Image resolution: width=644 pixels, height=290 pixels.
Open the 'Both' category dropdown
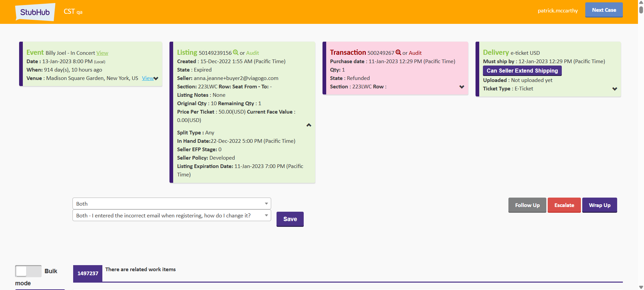coord(171,204)
